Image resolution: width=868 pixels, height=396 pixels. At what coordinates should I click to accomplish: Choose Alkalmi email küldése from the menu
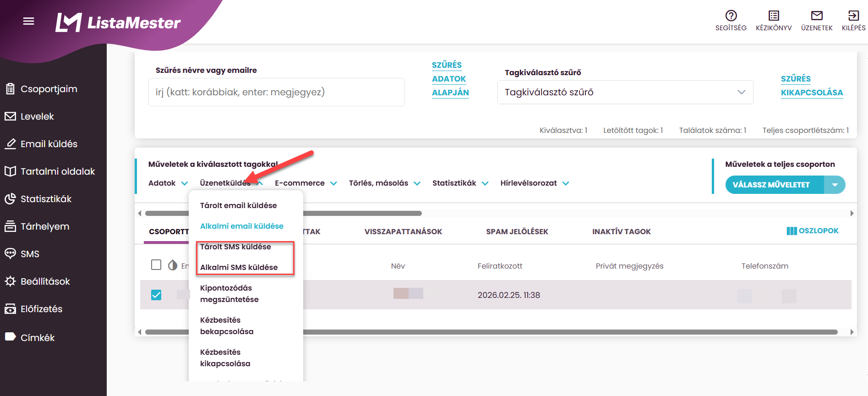pyautogui.click(x=242, y=226)
